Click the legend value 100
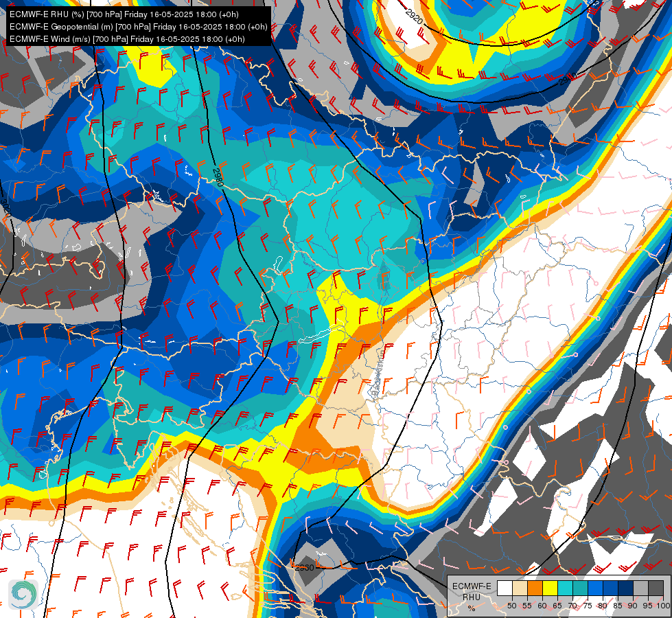 tap(663, 606)
